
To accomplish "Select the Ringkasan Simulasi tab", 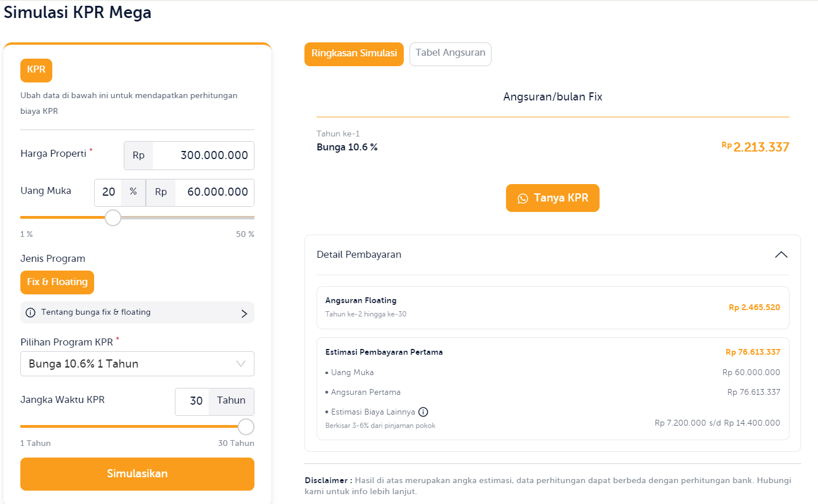I will [354, 53].
